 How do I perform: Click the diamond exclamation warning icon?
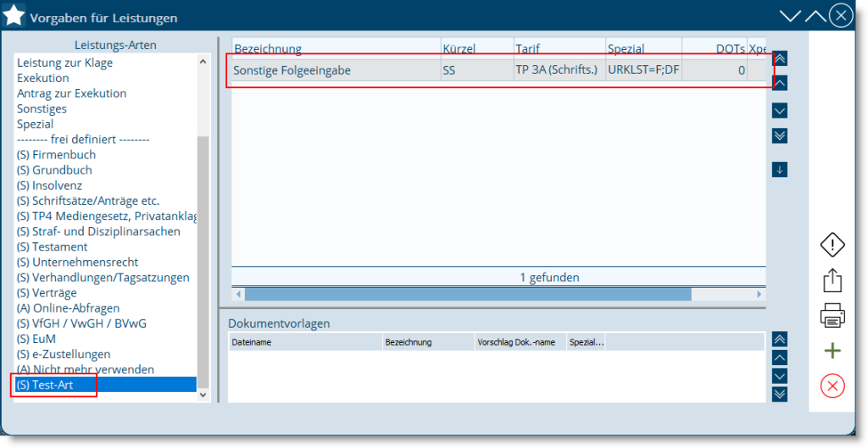point(832,246)
